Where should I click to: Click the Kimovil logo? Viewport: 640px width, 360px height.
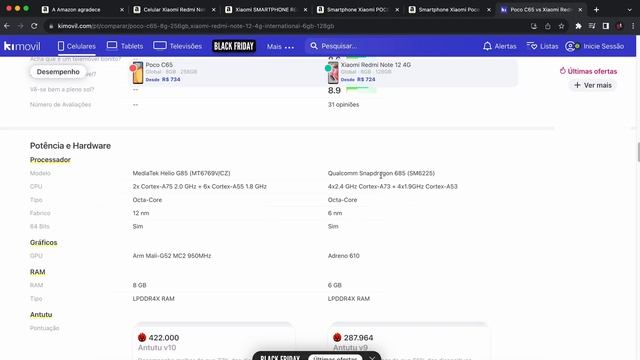point(22,46)
